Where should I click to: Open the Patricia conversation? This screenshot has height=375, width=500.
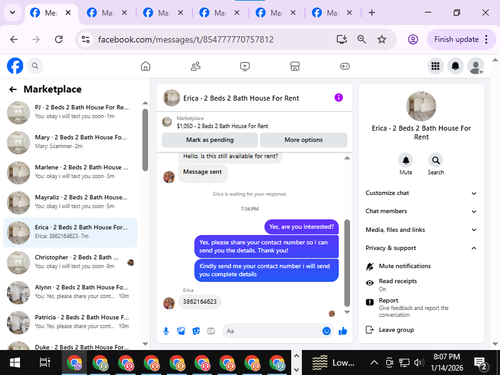click(70, 322)
